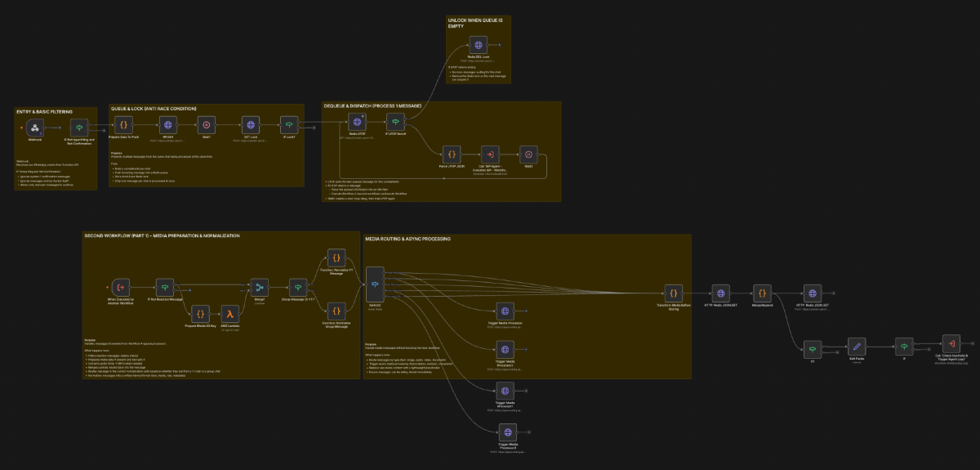Select the AWS Lambda node

click(x=230, y=313)
